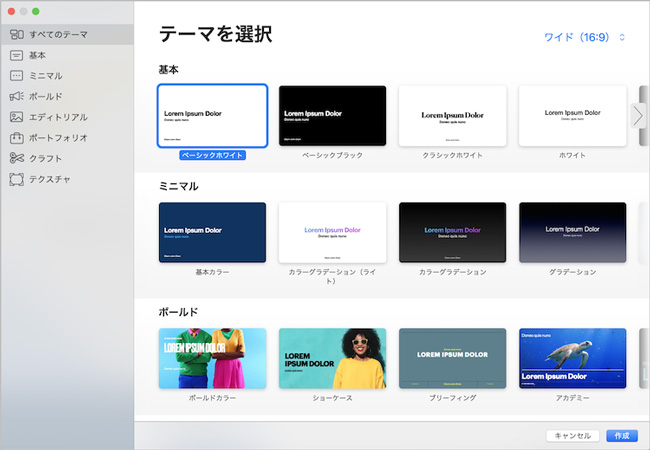Select the ブリーフィング theme thumbnail
The width and height of the screenshot is (650, 450).
tap(453, 358)
